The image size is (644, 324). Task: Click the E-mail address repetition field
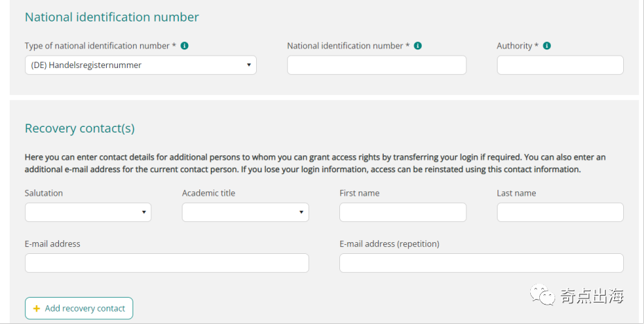click(481, 263)
